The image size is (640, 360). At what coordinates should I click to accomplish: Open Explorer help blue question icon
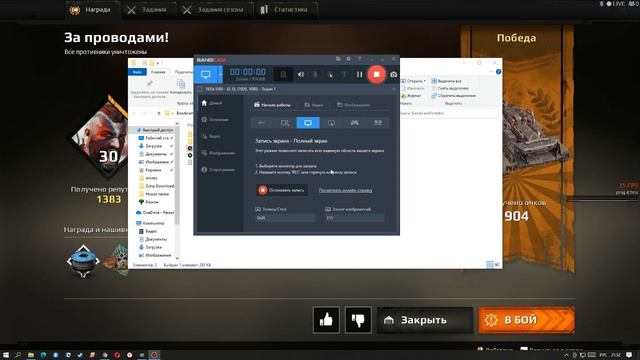498,72
